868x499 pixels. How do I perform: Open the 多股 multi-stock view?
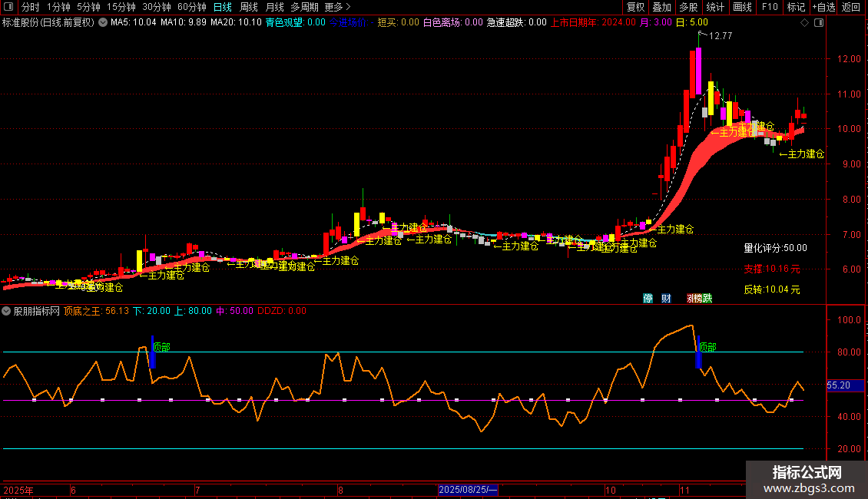tap(688, 7)
